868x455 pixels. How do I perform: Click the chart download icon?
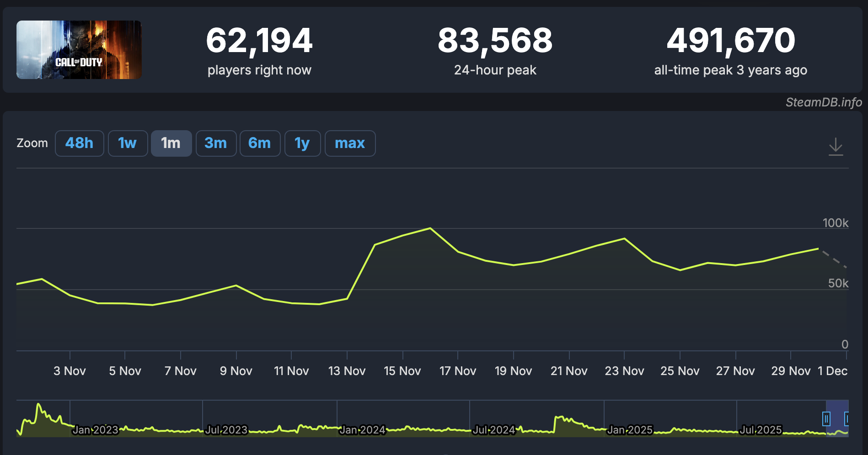click(x=836, y=147)
